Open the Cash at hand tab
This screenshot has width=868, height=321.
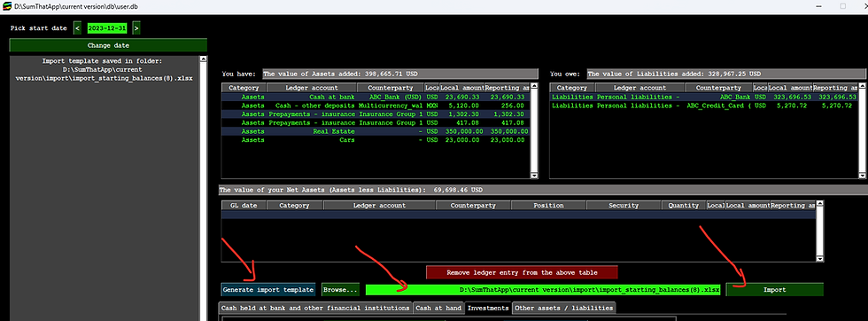(x=438, y=308)
